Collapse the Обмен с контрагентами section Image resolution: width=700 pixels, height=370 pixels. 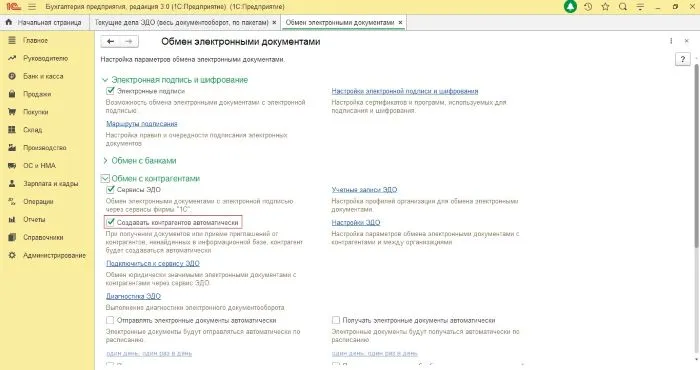(x=105, y=179)
